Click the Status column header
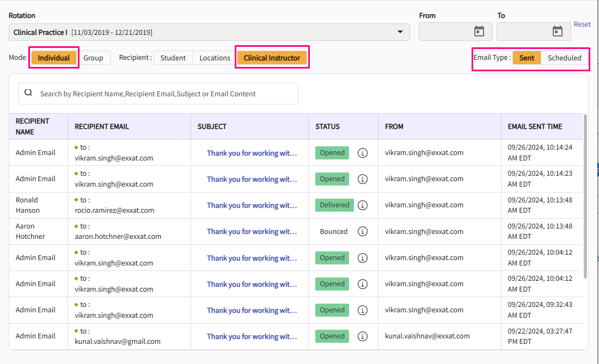Viewport: 599px width, 364px height. 344,126
